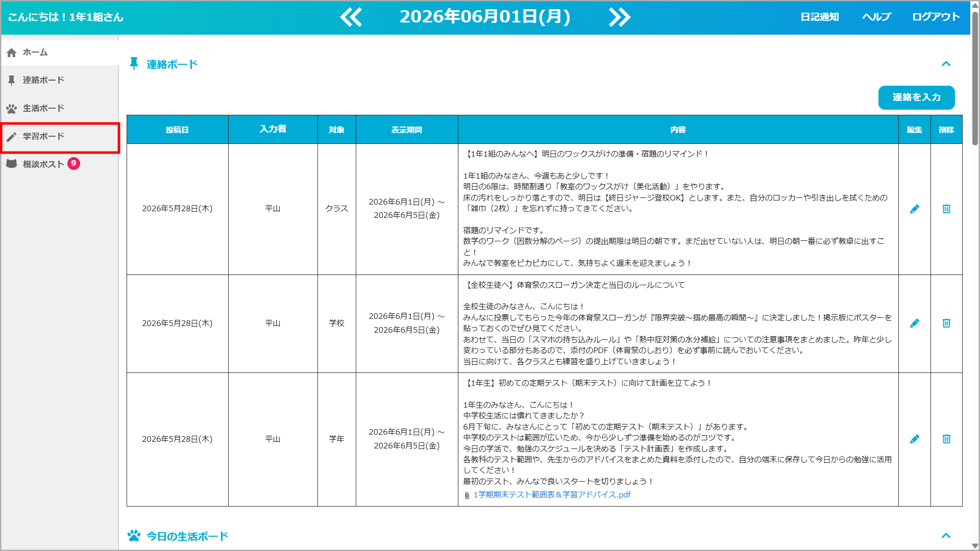Image resolution: width=980 pixels, height=551 pixels.
Task: Click ログアウト in the header
Action: pyautogui.click(x=936, y=17)
